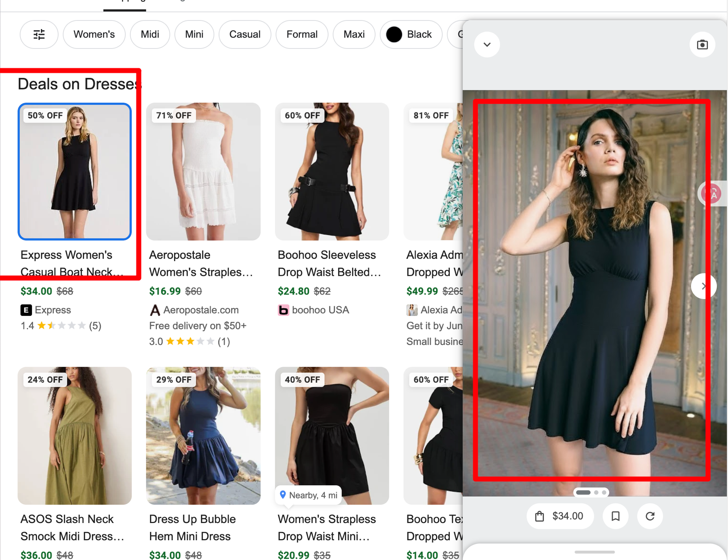Click the boohoo USA store logo icon

(x=283, y=310)
